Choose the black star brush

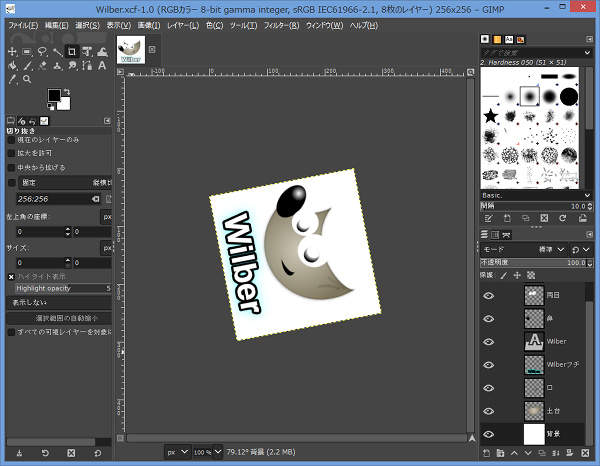[x=491, y=118]
